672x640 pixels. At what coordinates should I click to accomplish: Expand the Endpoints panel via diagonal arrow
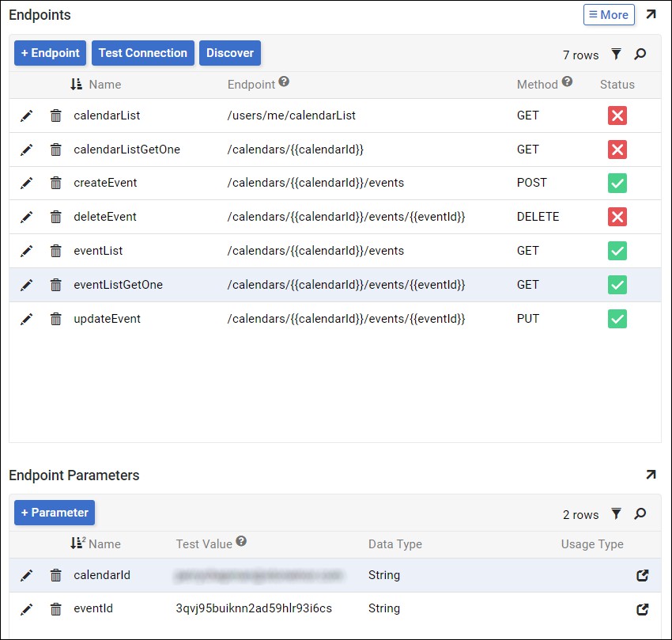coord(650,13)
